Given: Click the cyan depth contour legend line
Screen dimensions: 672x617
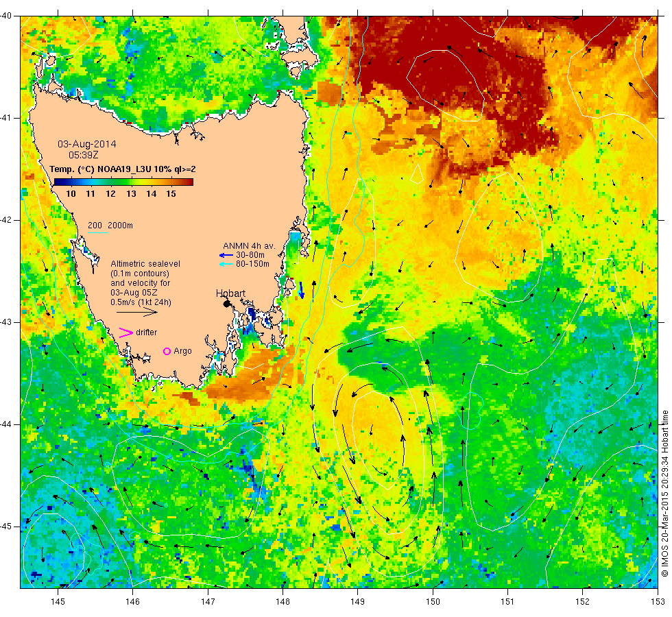Looking at the screenshot, I should click(97, 233).
